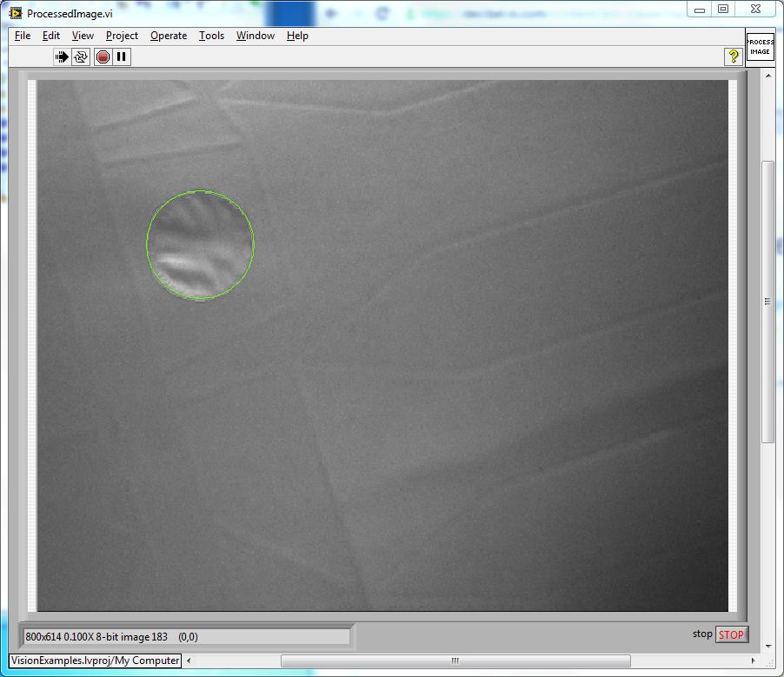Click the PROCESS IMAGE VI icon

(x=760, y=47)
